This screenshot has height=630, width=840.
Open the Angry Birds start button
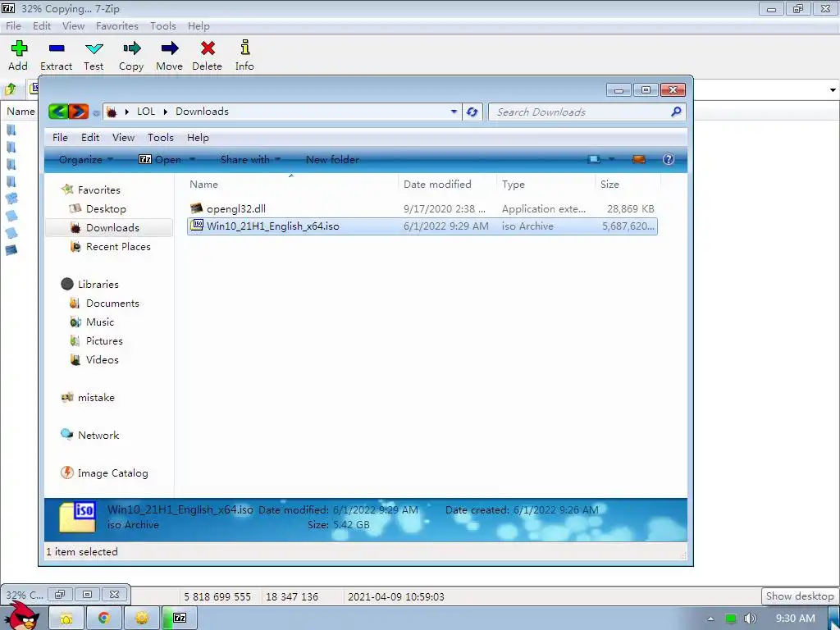22,616
